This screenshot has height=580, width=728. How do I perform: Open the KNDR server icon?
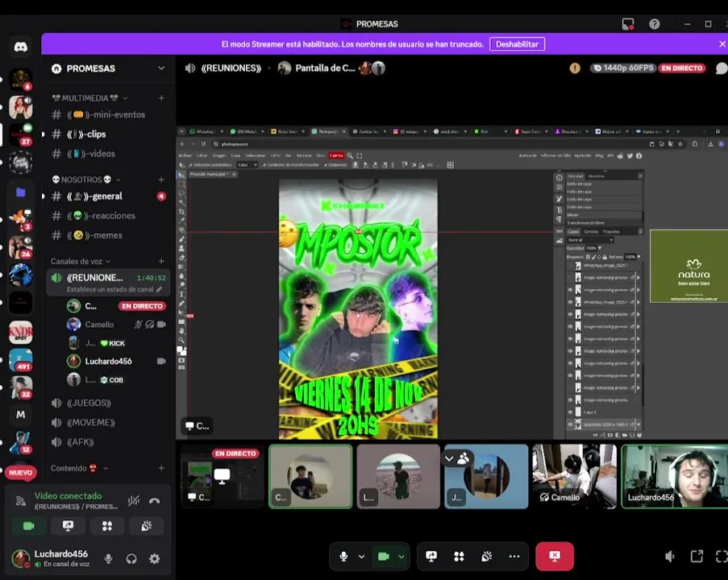point(20,332)
